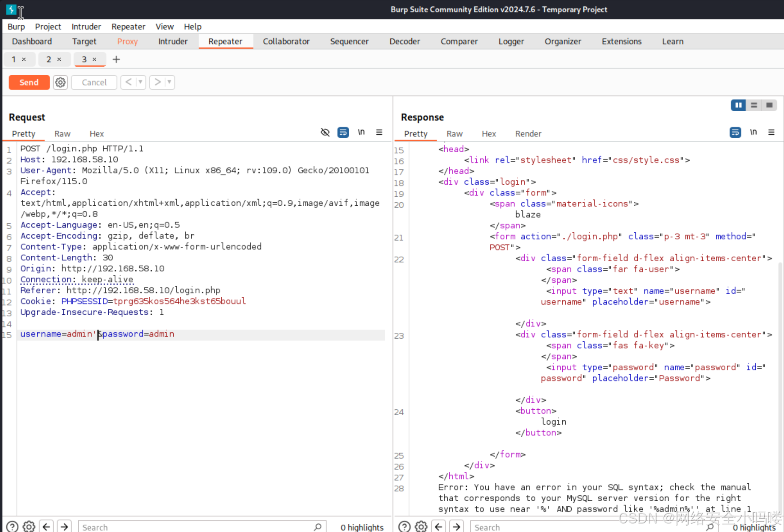Go to previous match below Request panel
The width and height of the screenshot is (784, 532).
coord(46,526)
